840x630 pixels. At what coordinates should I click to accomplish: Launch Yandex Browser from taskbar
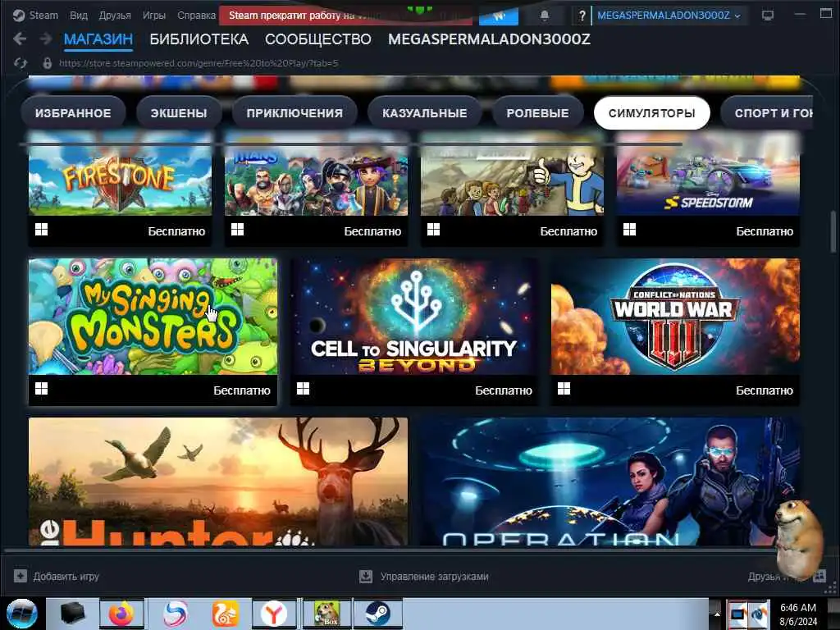(x=274, y=614)
